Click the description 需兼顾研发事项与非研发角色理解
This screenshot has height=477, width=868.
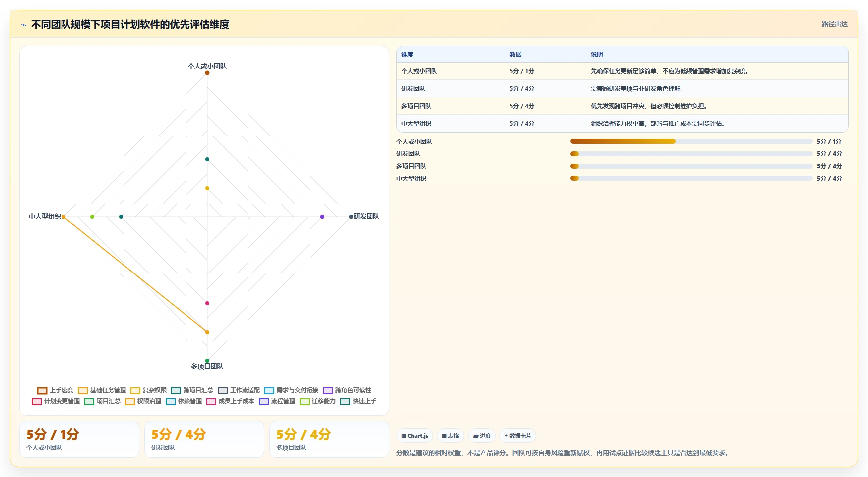[638, 89]
